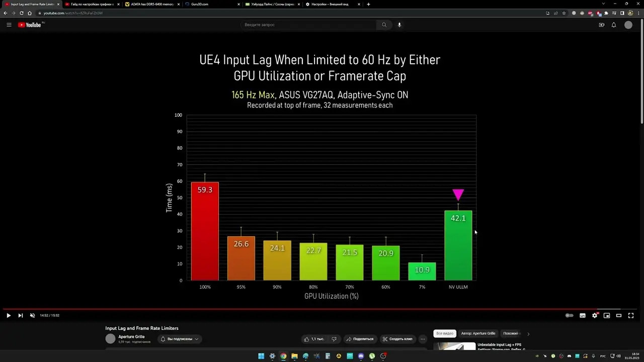Toggle theater mode view
This screenshot has width=644, height=362.
click(619, 315)
